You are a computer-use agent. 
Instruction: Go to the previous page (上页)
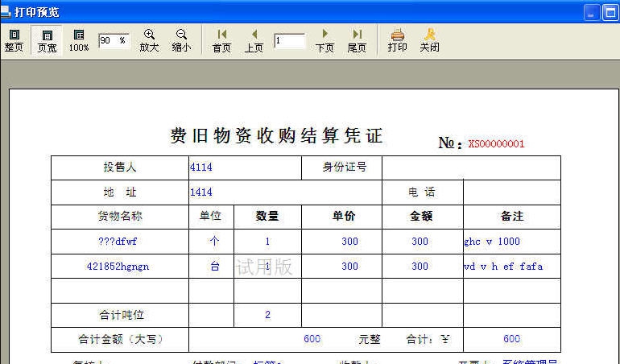pos(254,40)
